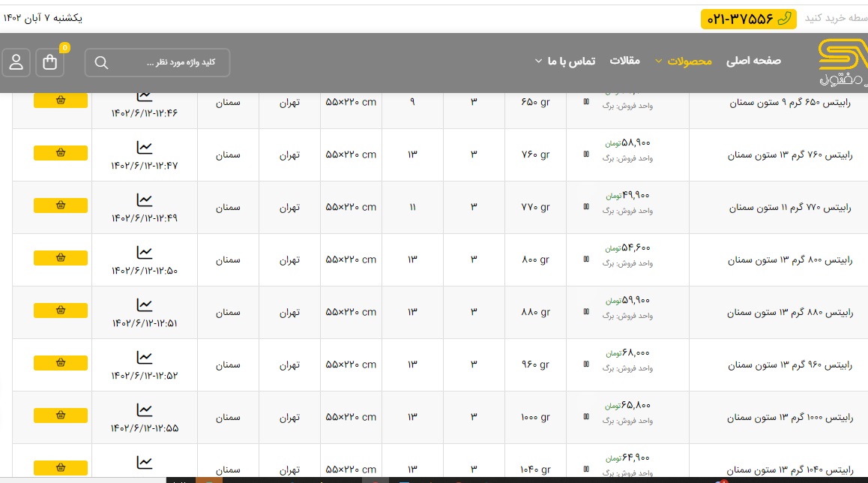
Task: Click the small icon beside price 58,900
Action: 586,154
